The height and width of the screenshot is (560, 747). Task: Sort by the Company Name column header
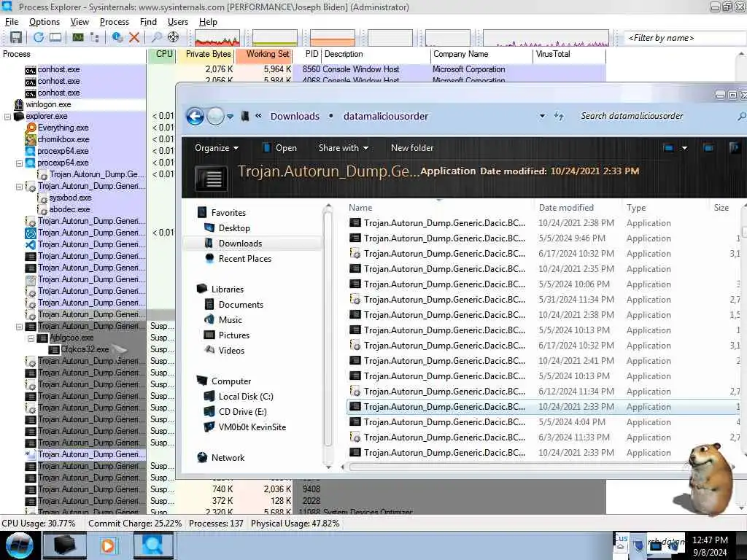point(481,54)
